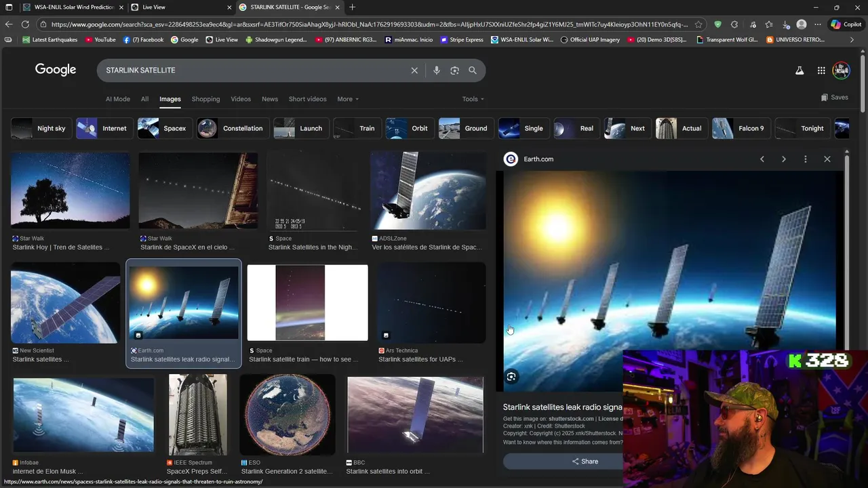Select the Launch filter chip
This screenshot has width=868, height=488.
(300, 128)
